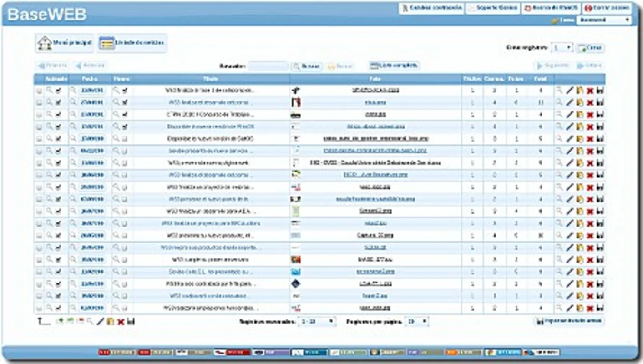Open photo thumbnail in second news row
The height and width of the screenshot is (364, 643).
(x=296, y=102)
